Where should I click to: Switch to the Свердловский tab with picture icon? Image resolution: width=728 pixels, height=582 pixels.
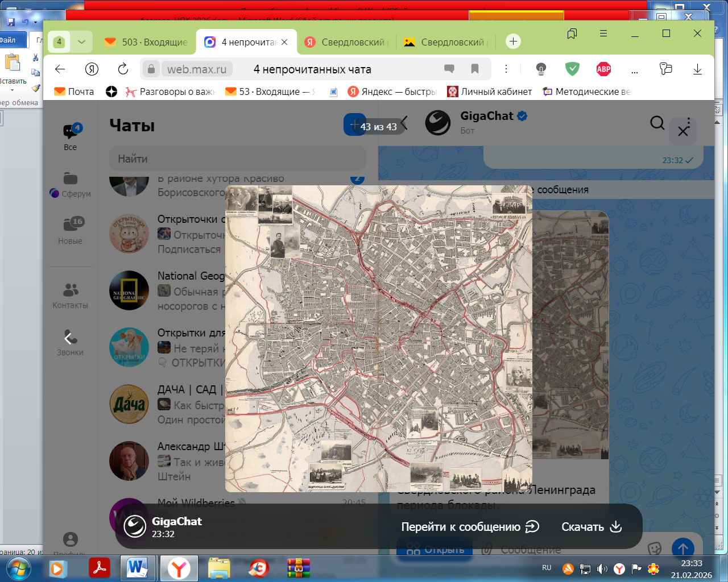(x=446, y=42)
